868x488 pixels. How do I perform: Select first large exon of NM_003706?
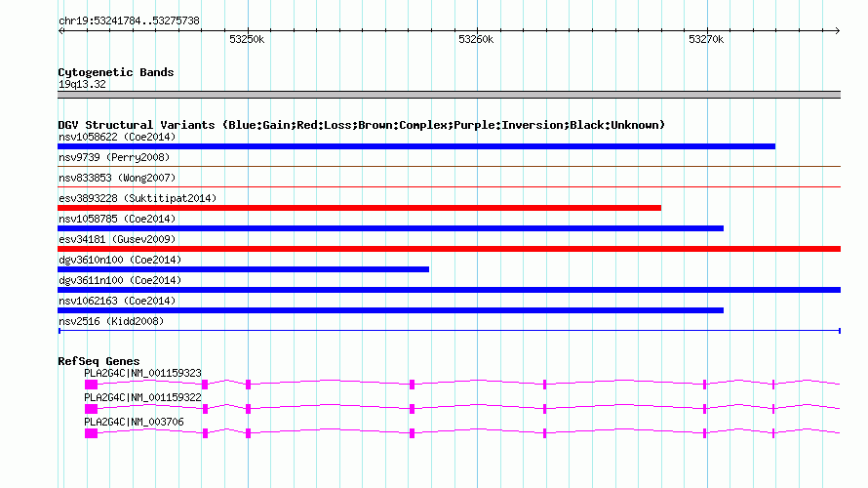91,433
